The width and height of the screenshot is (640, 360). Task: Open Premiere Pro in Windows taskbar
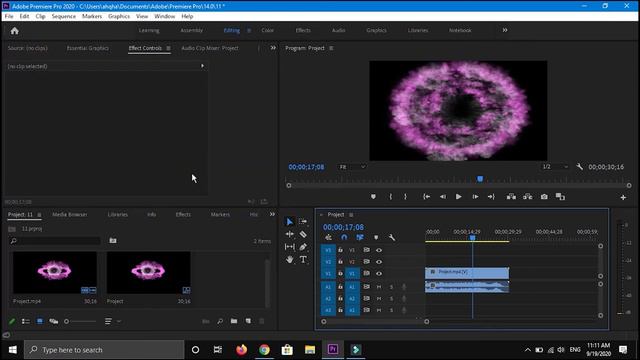tap(333, 349)
